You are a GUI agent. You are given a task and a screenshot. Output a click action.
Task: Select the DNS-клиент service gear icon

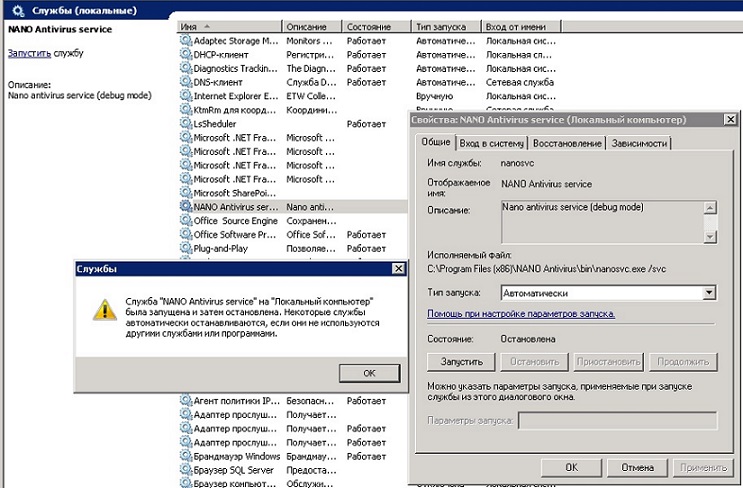tap(186, 83)
